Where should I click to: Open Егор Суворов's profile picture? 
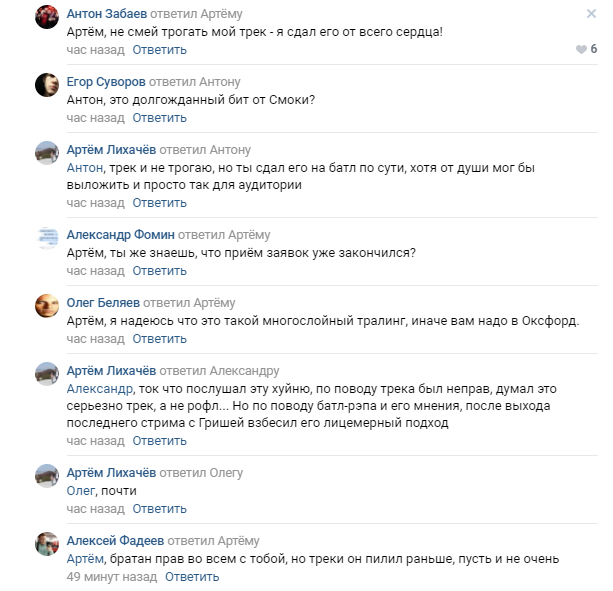pyautogui.click(x=46, y=85)
